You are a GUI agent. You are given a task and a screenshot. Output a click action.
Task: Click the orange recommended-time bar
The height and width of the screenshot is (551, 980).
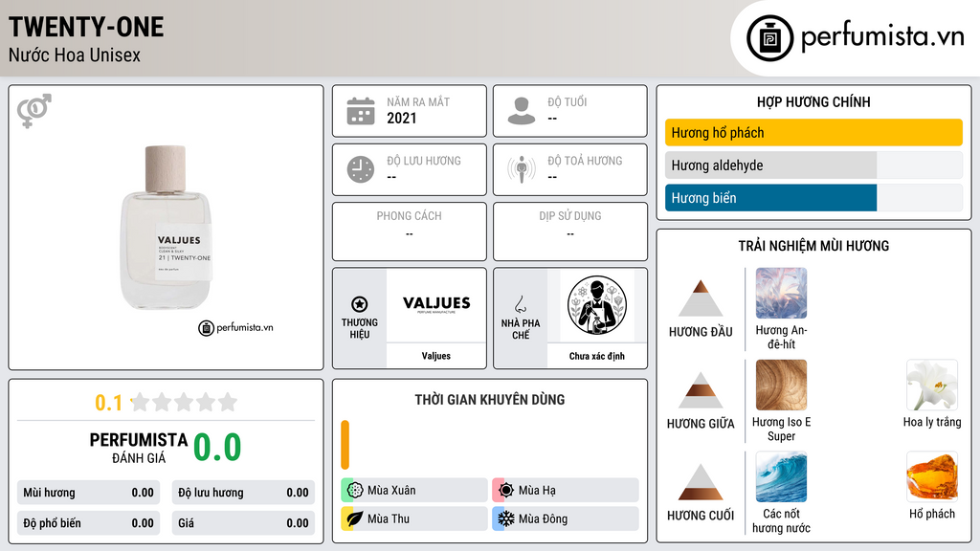coord(345,445)
